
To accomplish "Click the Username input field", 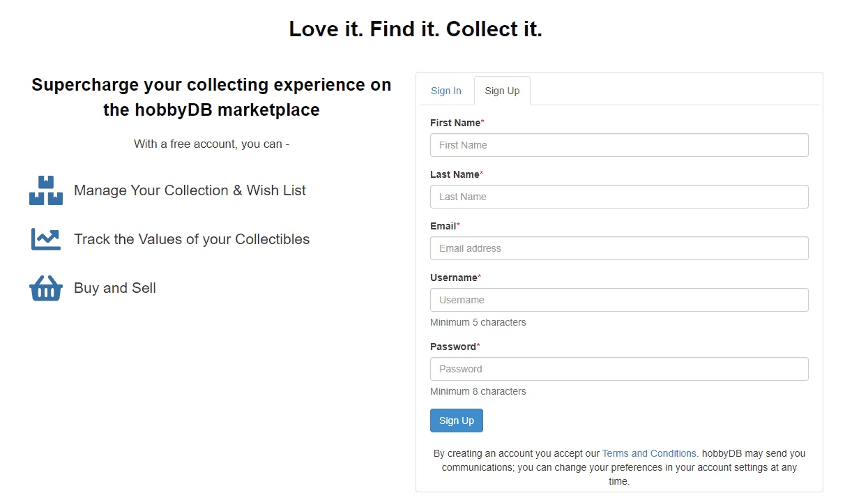I will click(x=619, y=299).
